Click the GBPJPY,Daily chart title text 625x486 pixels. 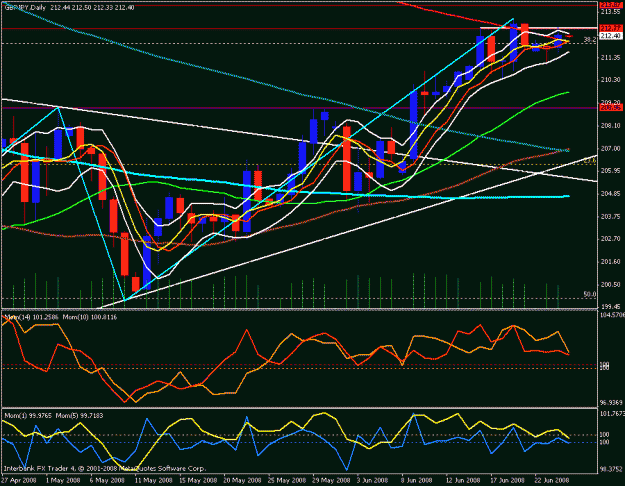point(26,8)
